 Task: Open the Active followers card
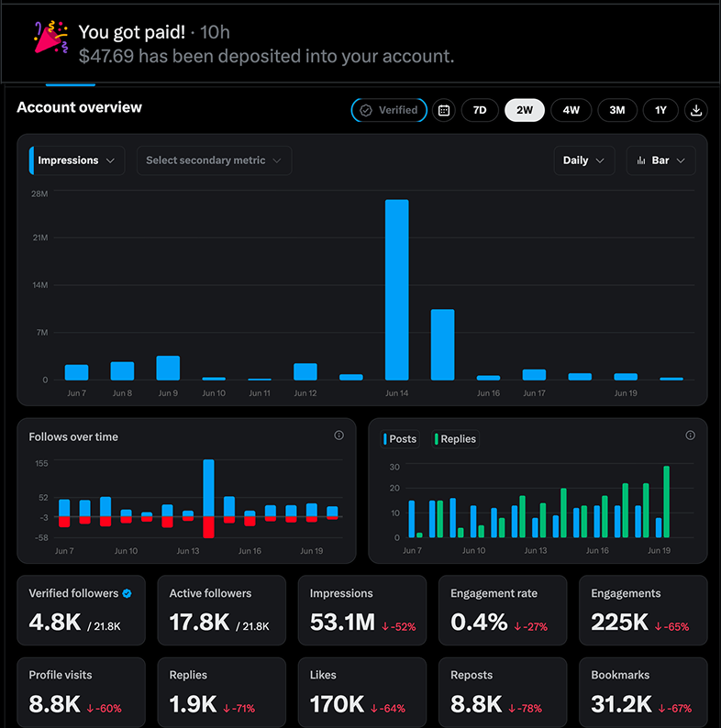pos(222,610)
